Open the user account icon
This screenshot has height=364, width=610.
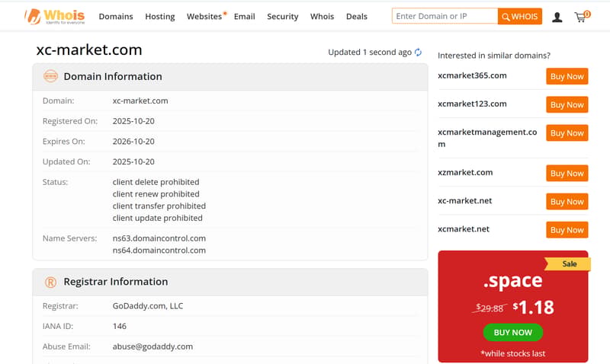557,17
